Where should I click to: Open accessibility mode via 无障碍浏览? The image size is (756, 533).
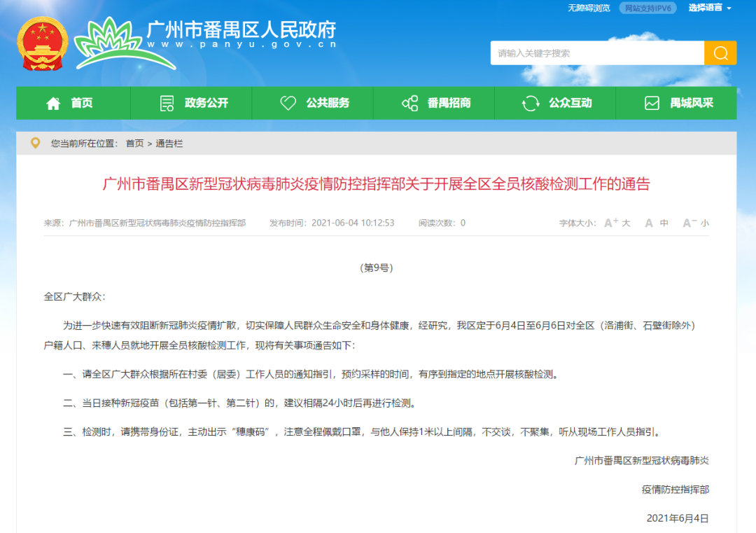point(589,8)
